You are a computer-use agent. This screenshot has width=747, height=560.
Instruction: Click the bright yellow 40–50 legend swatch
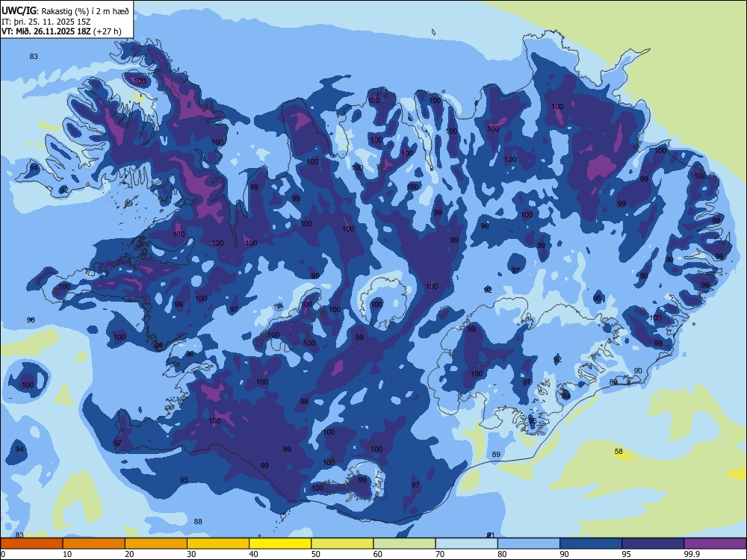coord(280,544)
